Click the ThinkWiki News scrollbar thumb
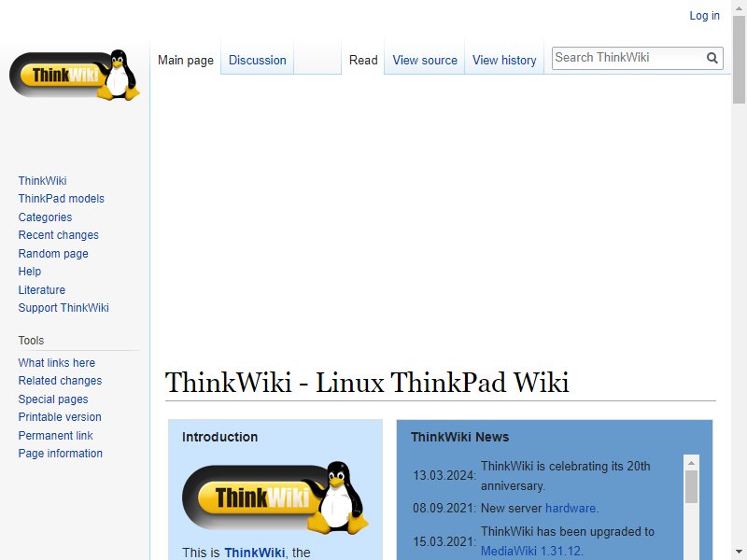 [691, 486]
